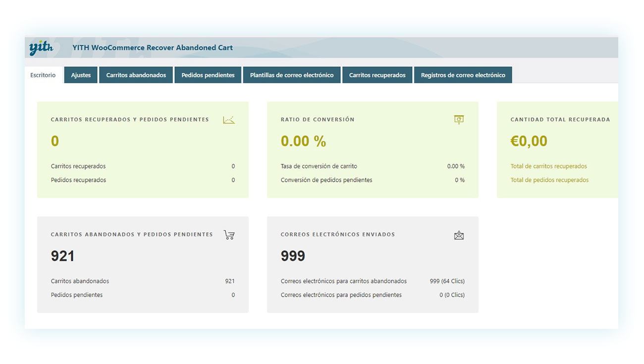
Task: Click the YITH logo in the header
Action: point(41,48)
